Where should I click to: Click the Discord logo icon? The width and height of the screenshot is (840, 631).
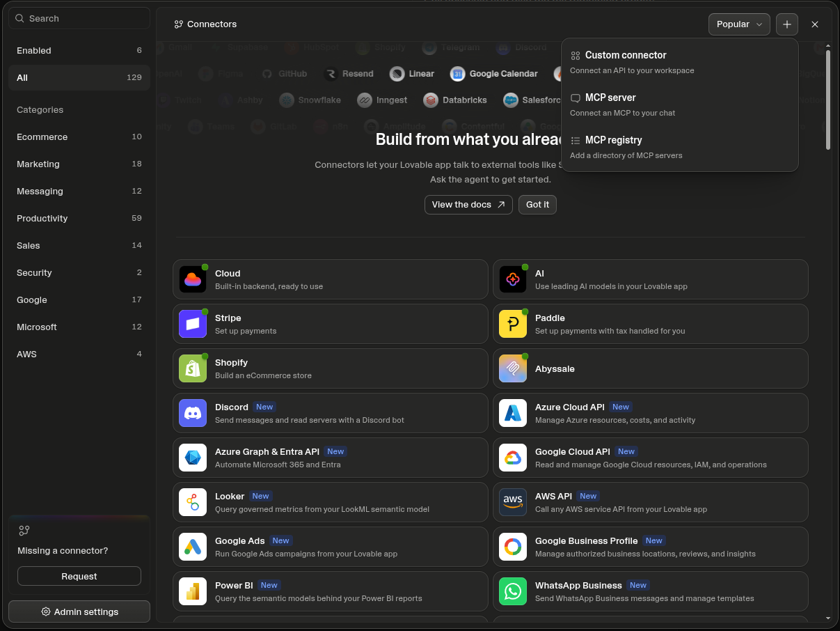click(193, 413)
